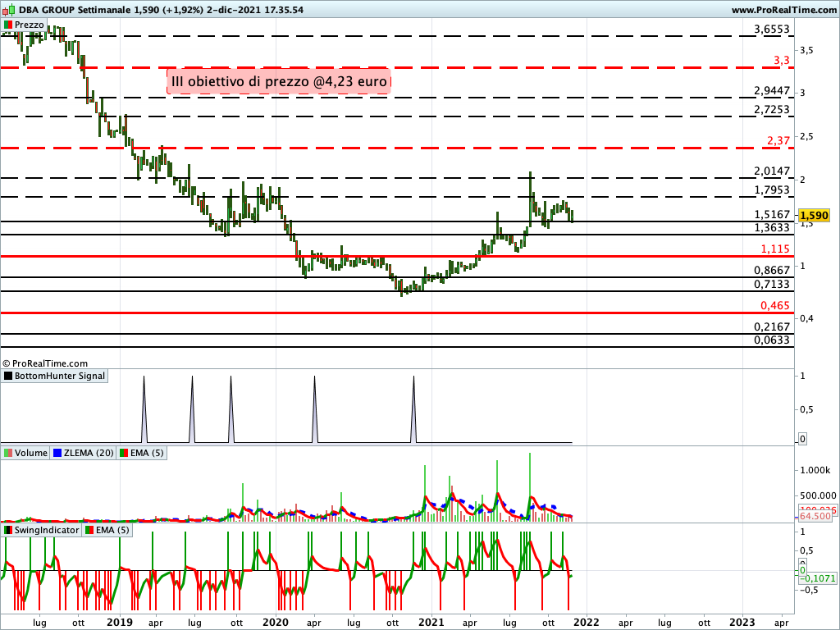Image resolution: width=840 pixels, height=630 pixels.
Task: Click the 2022 year label on time axis
Action: [587, 623]
